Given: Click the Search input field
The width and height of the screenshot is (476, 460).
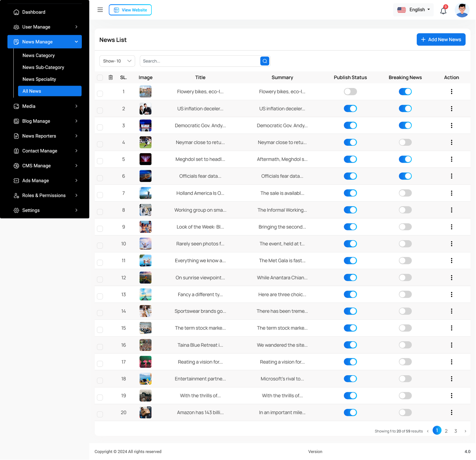Looking at the screenshot, I should (x=200, y=61).
